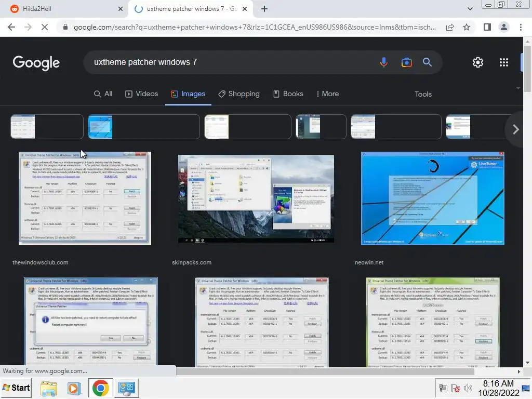Switch to Shopping results tab

point(239,94)
